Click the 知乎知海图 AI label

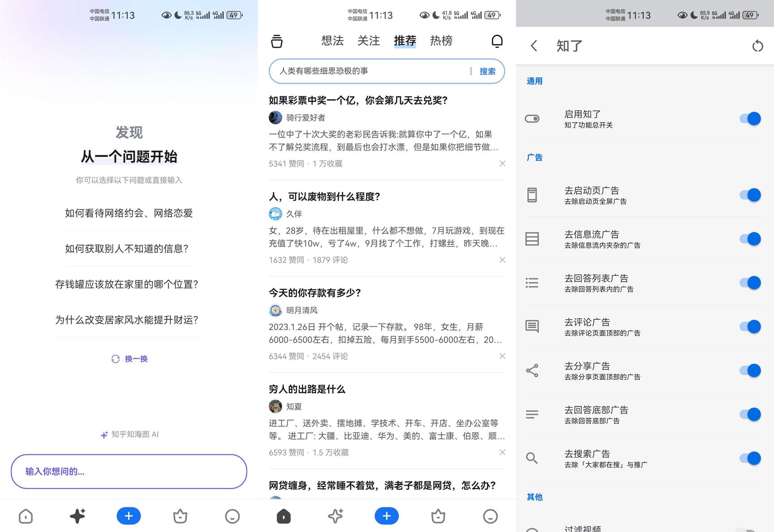point(129,434)
